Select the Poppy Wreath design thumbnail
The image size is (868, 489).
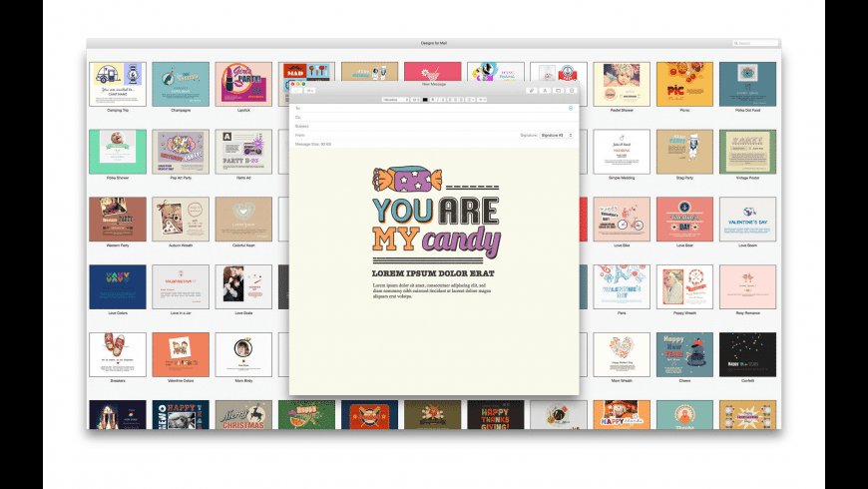684,286
